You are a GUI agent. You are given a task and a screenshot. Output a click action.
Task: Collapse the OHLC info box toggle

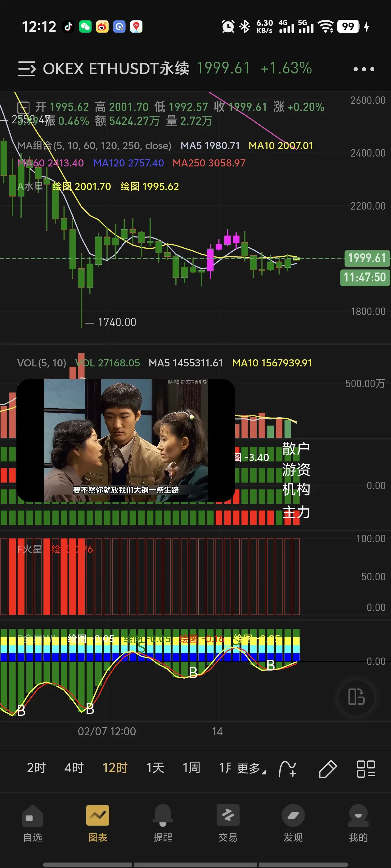click(24, 108)
